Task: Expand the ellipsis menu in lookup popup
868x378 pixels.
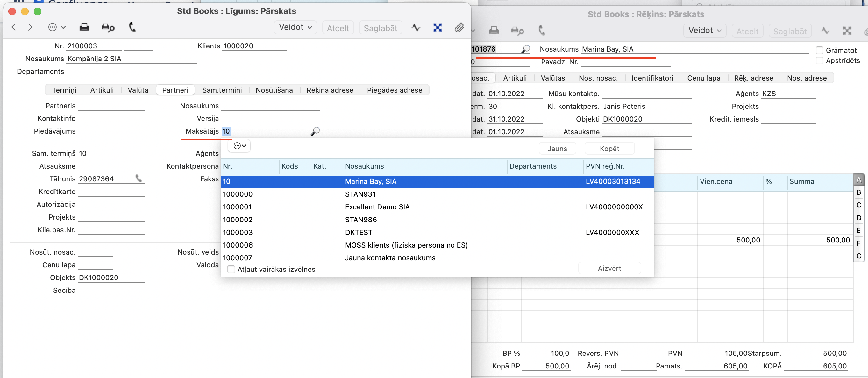Action: pos(239,146)
